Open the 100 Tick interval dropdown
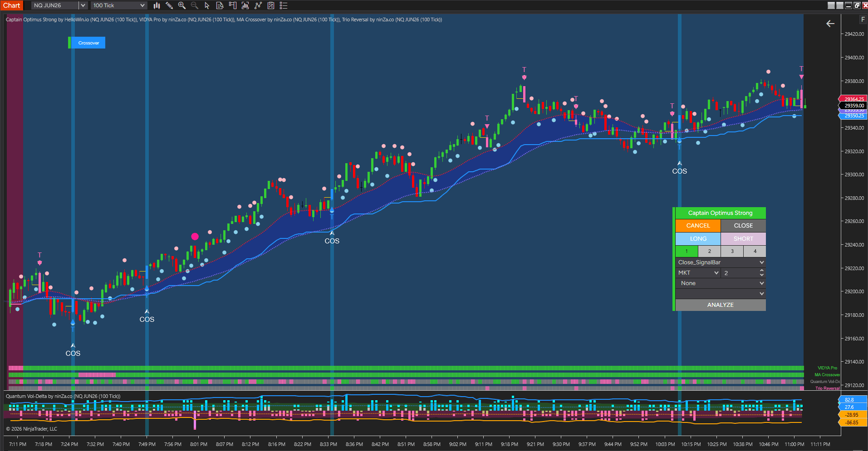 pyautogui.click(x=118, y=5)
